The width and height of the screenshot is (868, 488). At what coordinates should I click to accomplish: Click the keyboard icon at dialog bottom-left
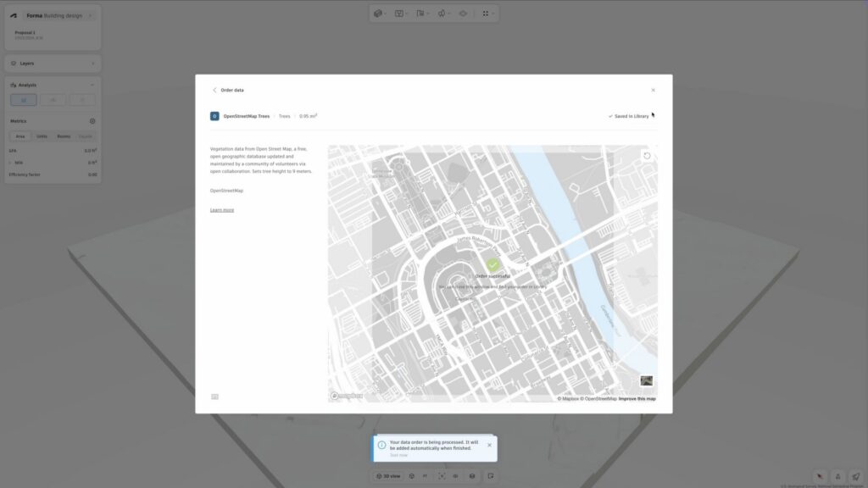214,396
